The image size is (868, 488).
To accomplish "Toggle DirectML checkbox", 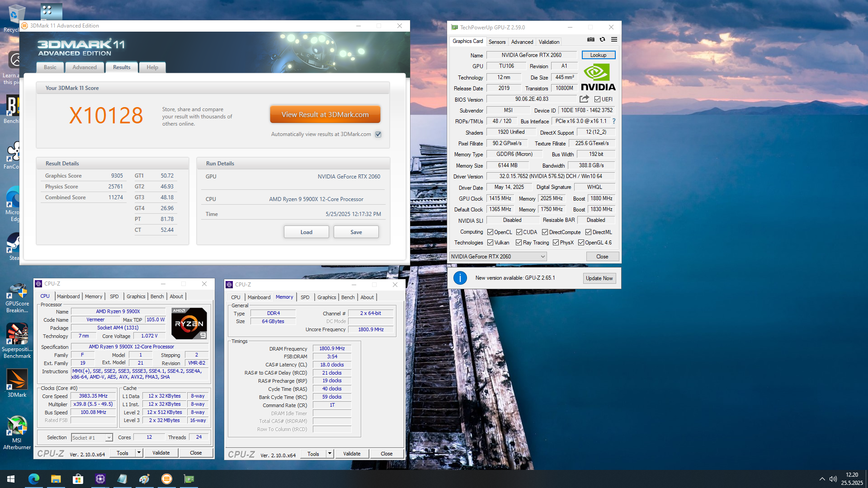I will pyautogui.click(x=588, y=232).
